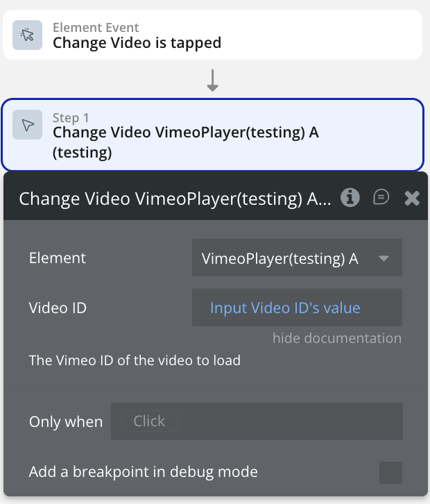Open the comment bubble icon
430x504 pixels.
381,198
